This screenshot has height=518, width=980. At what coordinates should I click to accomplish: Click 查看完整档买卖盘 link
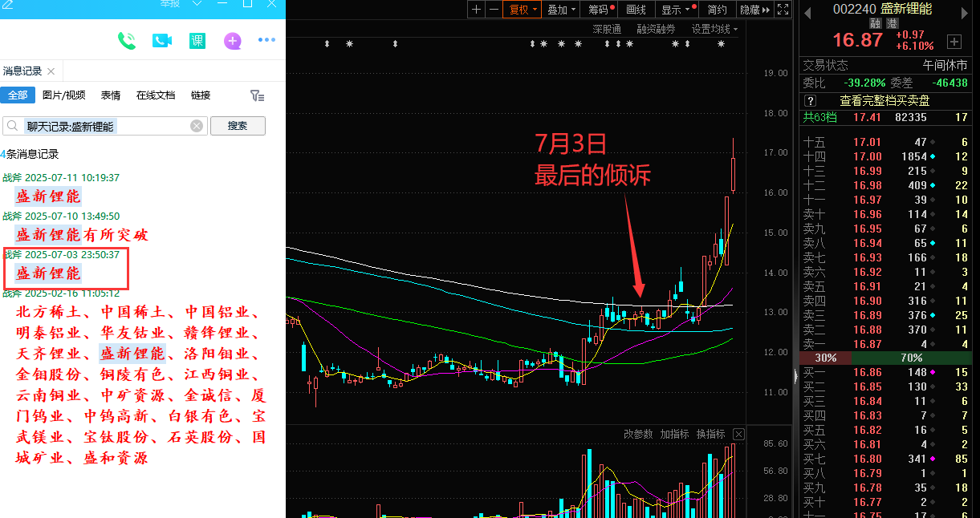pos(884,101)
